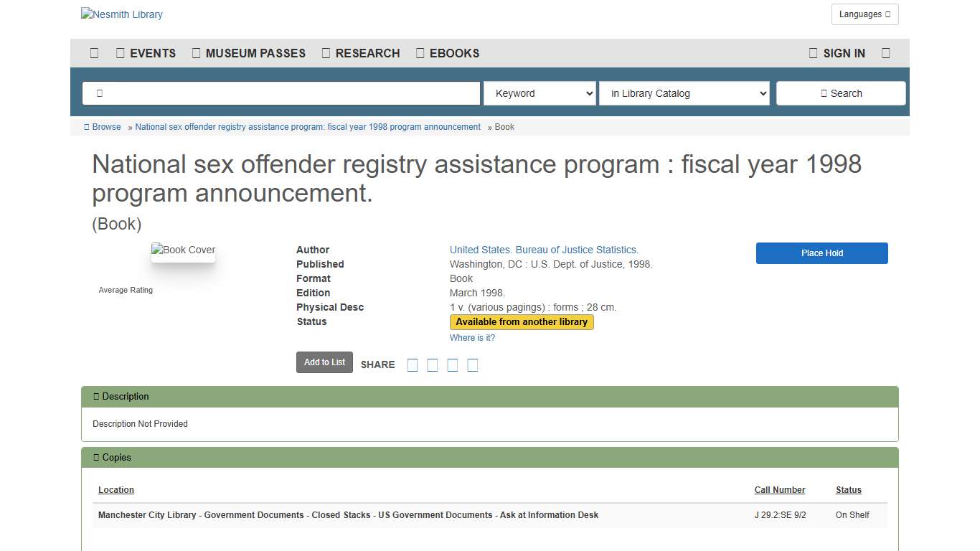Open the 'Where is it?' link
This screenshot has width=980, height=551.
(x=472, y=337)
